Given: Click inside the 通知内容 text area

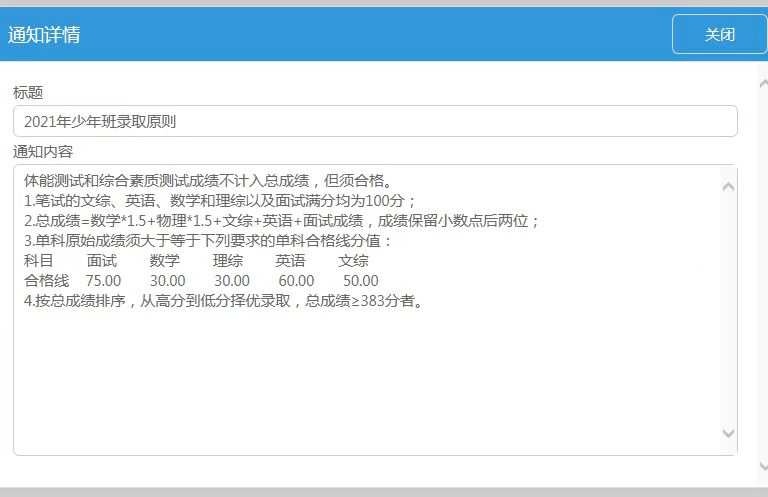Looking at the screenshot, I should (375, 310).
